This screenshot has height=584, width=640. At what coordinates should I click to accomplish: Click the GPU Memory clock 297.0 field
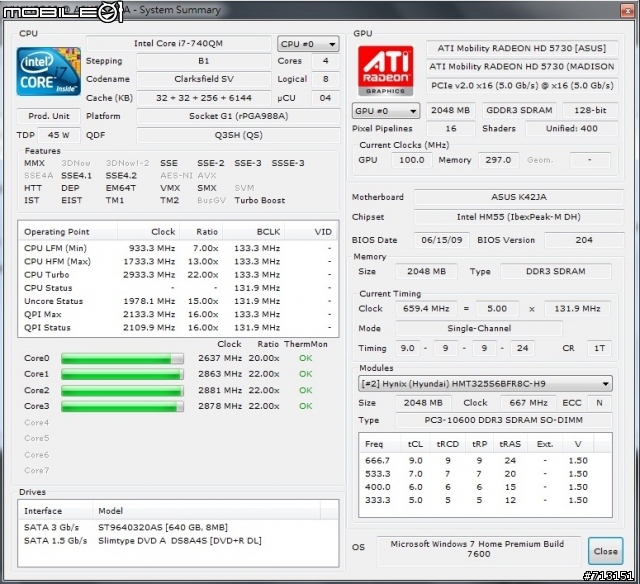(x=498, y=160)
